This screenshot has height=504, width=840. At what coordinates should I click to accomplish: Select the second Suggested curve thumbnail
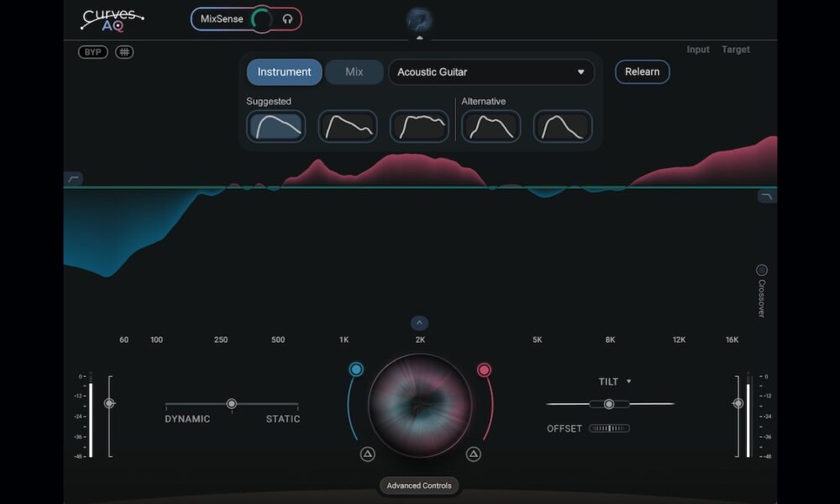coord(348,126)
